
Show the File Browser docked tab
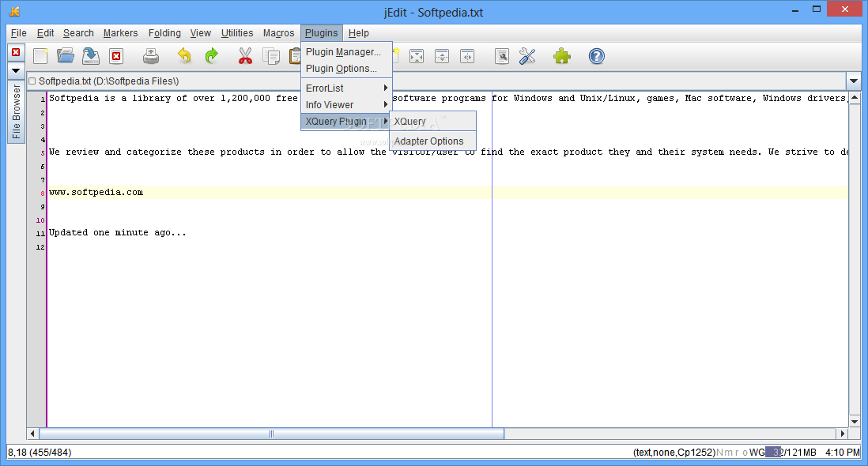click(x=16, y=111)
